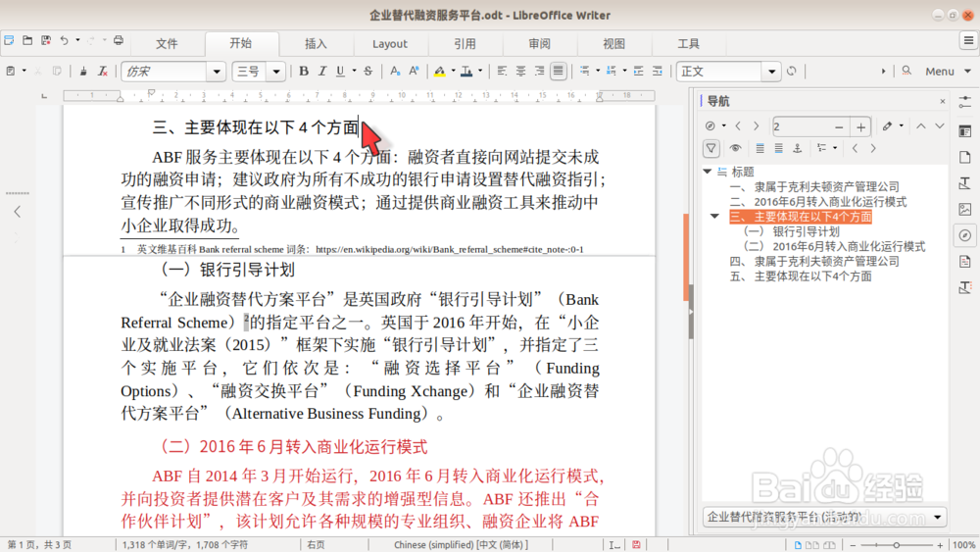
Task: Click the paste clipboard icon
Action: coord(11,72)
